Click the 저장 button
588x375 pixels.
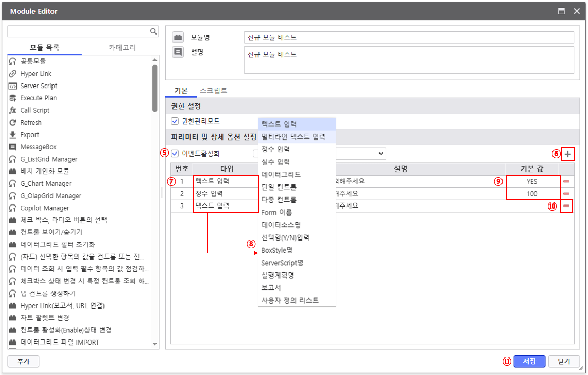pos(529,361)
